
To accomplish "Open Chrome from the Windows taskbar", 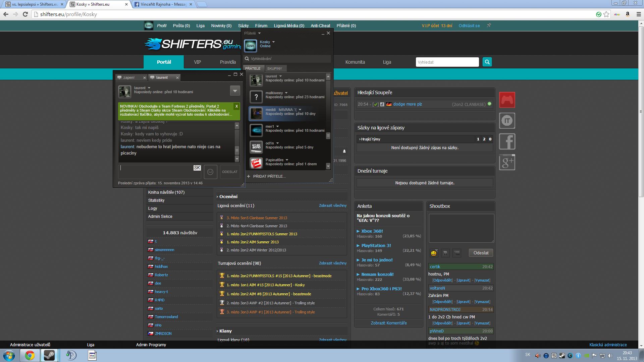I will pyautogui.click(x=30, y=355).
